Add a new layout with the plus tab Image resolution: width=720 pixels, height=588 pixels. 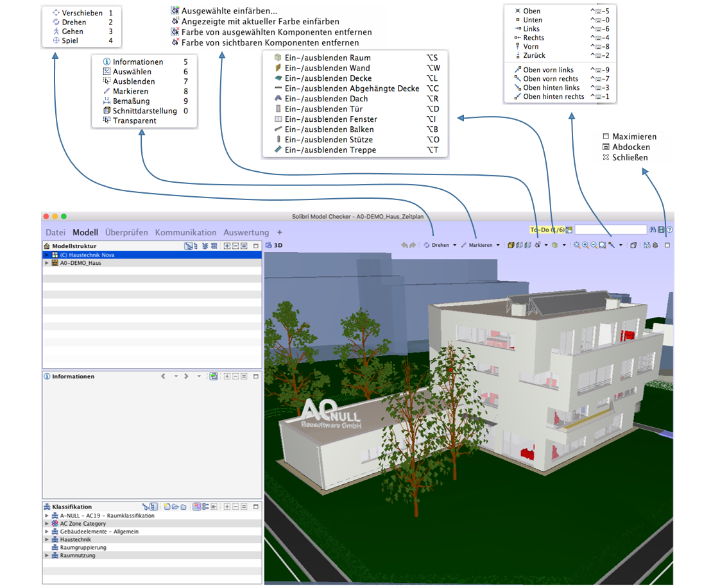280,233
